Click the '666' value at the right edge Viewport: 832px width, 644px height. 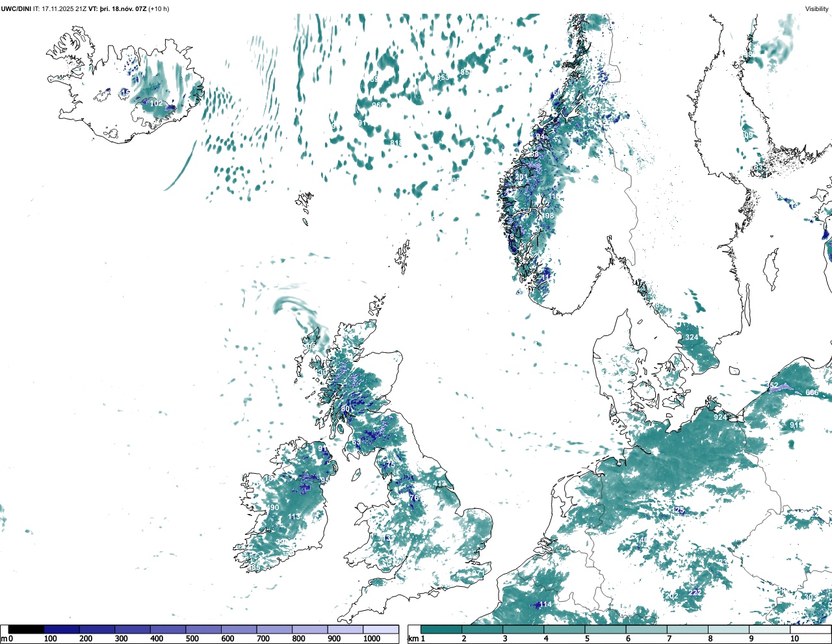(812, 393)
